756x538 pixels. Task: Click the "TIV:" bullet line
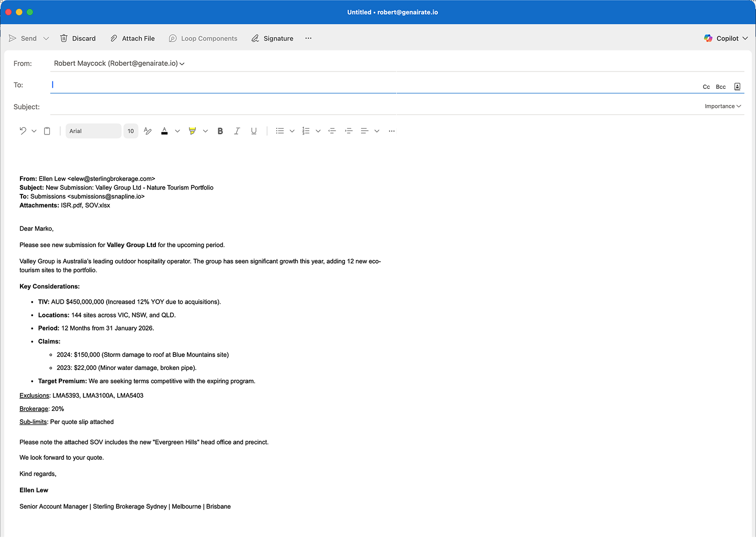[130, 302]
